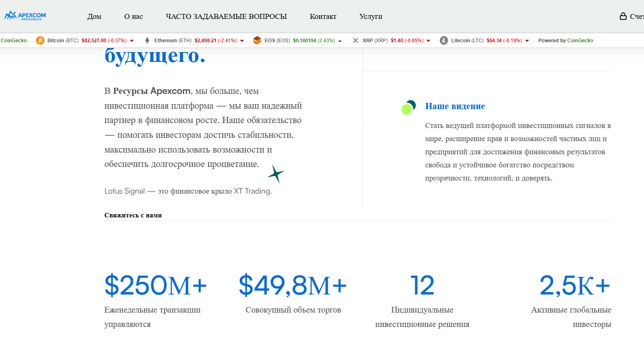Image resolution: width=644 pixels, height=338 pixels.
Task: Click the Ethereum price $2,498.21
Action: point(205,41)
